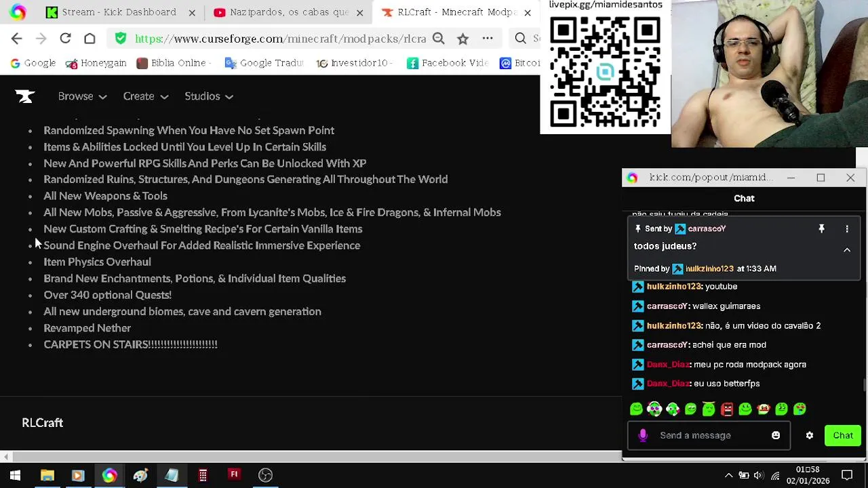Viewport: 868px width, 488px height.
Task: Close the RLCraft CurseForge tab
Action: (x=528, y=12)
